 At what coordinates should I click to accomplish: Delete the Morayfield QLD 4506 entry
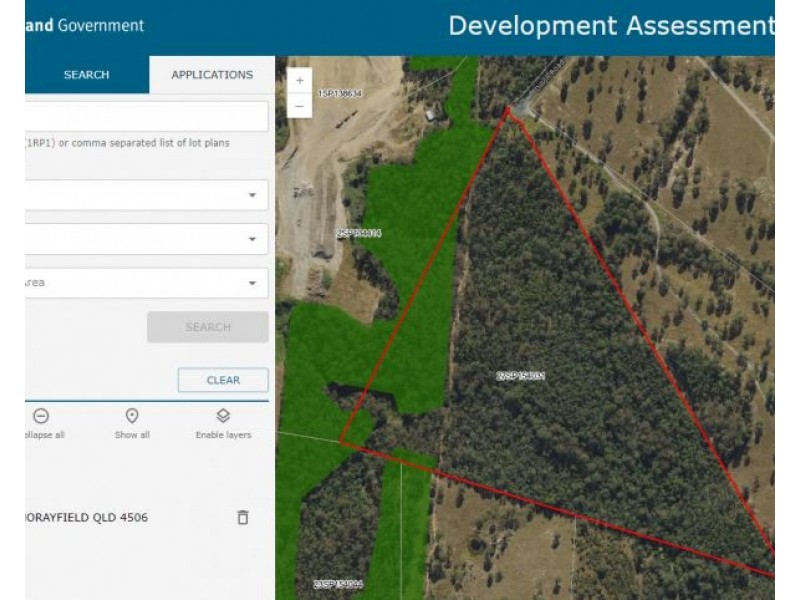[243, 517]
